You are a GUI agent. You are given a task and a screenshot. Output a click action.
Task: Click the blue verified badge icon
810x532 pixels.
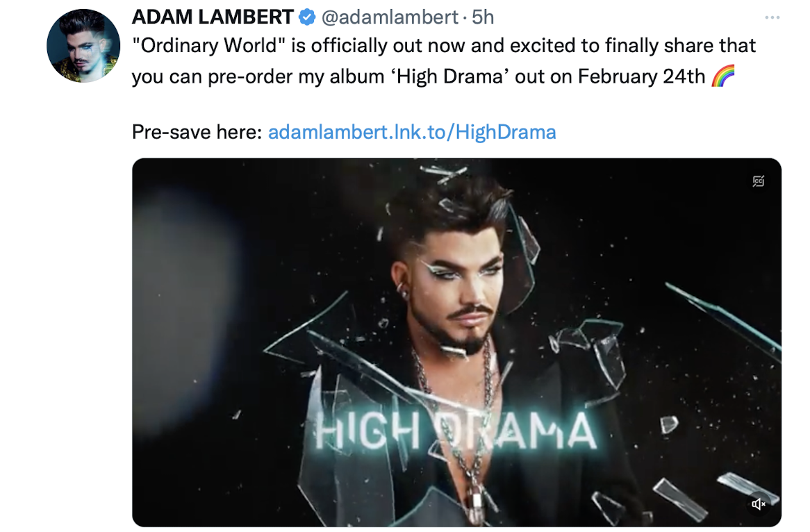(307, 17)
